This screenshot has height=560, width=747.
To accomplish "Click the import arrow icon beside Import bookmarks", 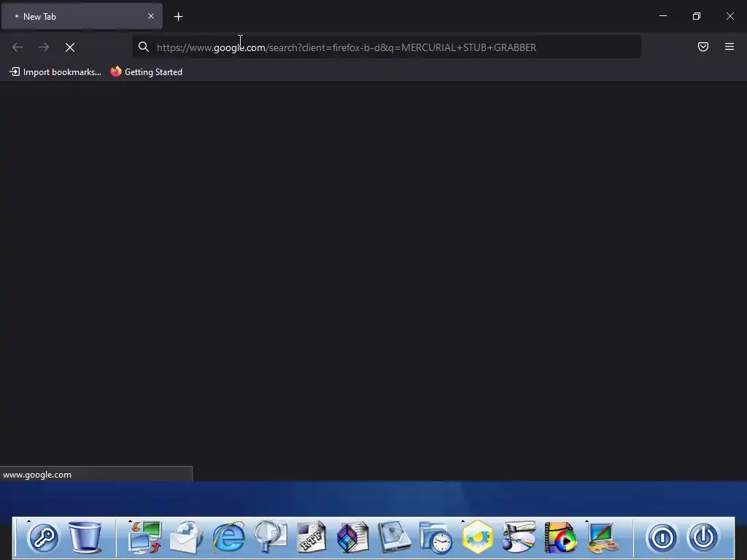I will click(15, 71).
